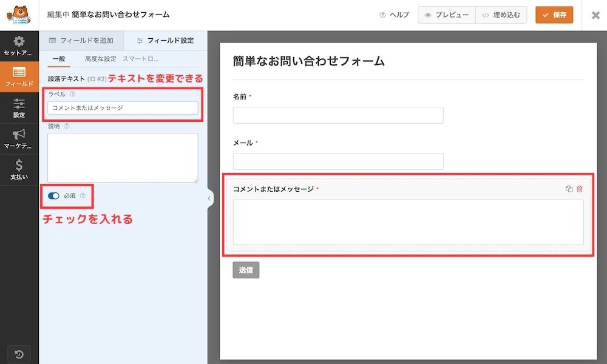Save the form with 保存 button
This screenshot has height=364, width=607.
(554, 15)
